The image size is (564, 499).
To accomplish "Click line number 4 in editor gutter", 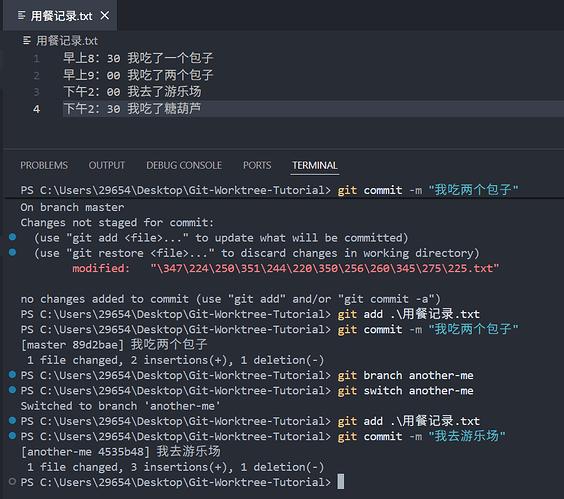I will click(36, 109).
